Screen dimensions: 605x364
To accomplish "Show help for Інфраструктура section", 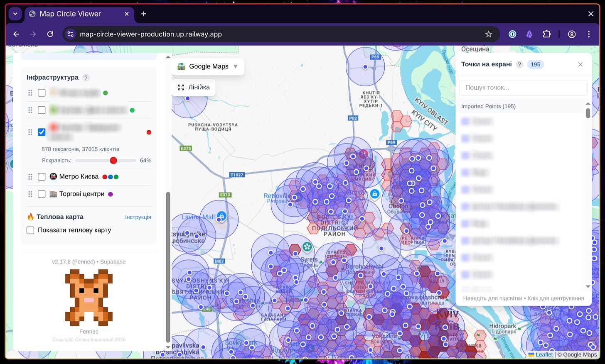I will tap(86, 78).
